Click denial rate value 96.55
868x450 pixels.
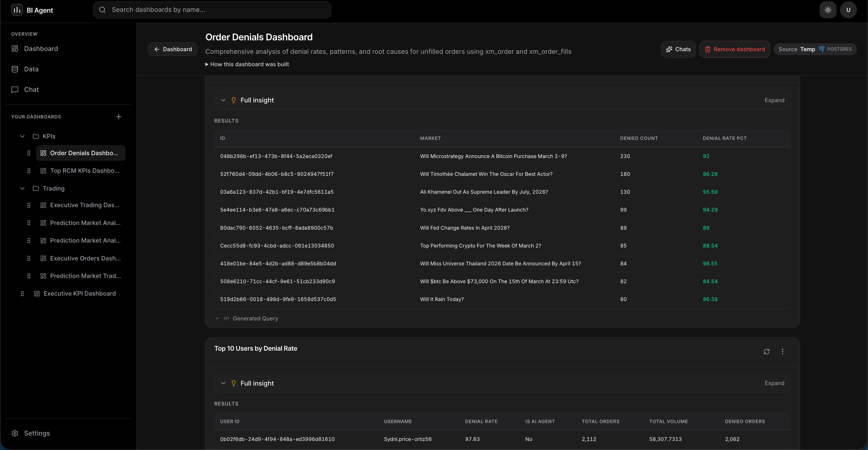click(710, 264)
